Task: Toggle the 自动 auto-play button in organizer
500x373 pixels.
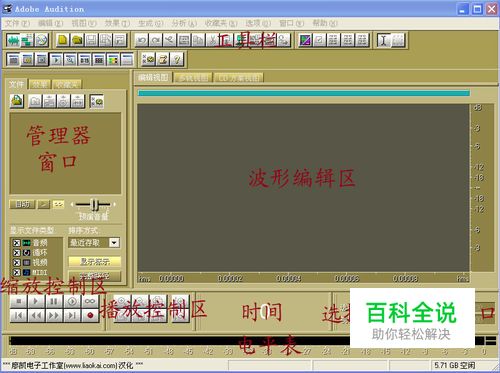Action: point(22,204)
